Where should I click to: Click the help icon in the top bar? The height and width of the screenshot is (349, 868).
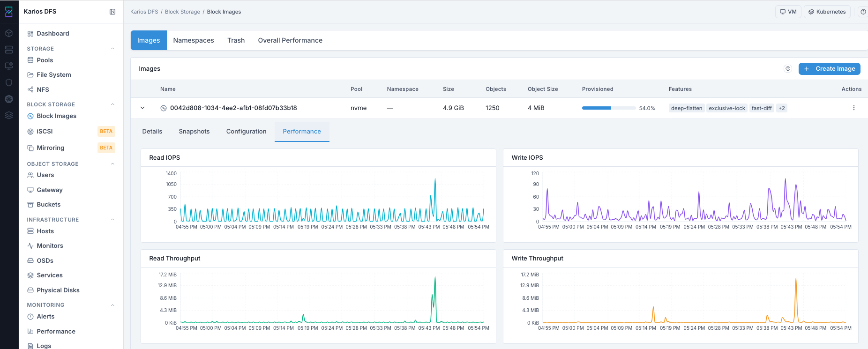pyautogui.click(x=863, y=12)
